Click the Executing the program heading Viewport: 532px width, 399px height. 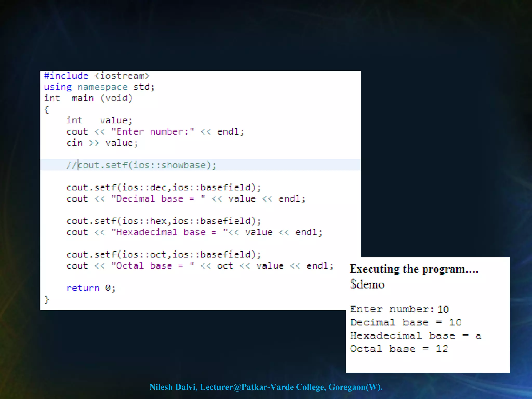tap(414, 269)
